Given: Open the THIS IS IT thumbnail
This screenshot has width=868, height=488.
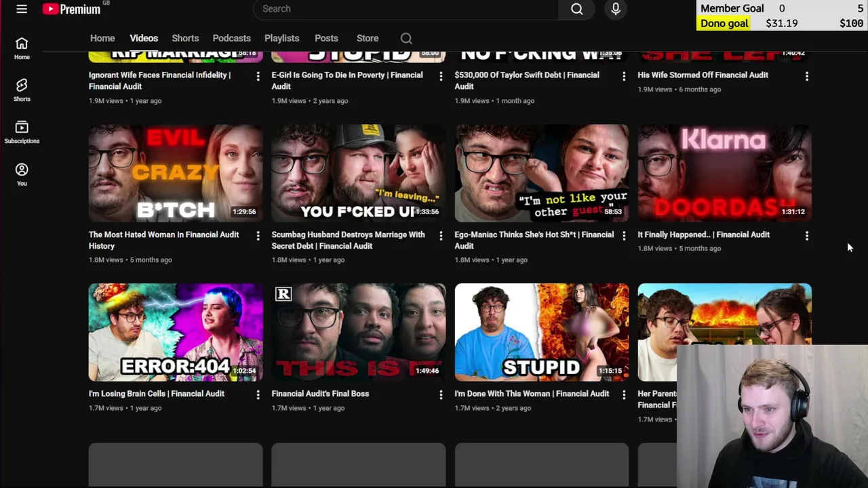Looking at the screenshot, I should tap(359, 332).
